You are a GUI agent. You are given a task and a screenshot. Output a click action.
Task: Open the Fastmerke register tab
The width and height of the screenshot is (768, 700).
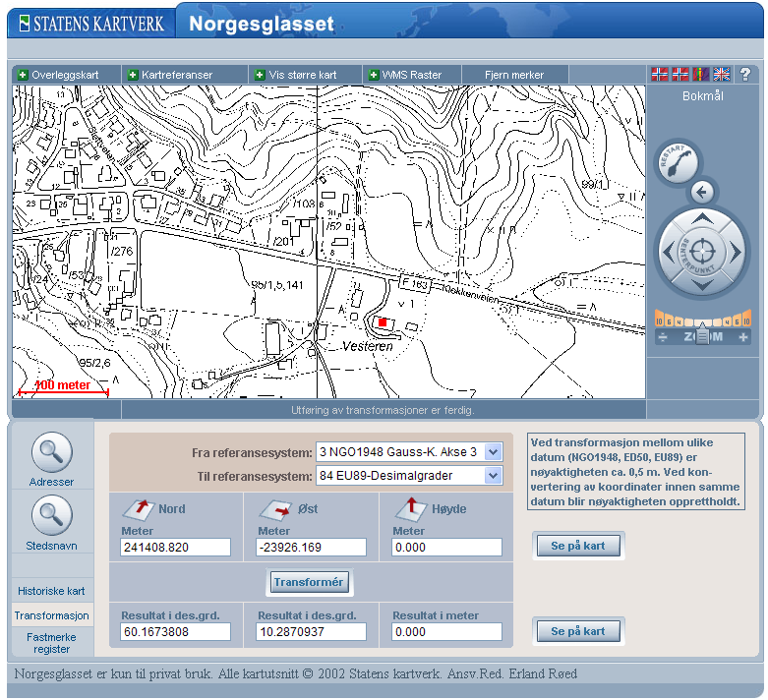click(51, 643)
